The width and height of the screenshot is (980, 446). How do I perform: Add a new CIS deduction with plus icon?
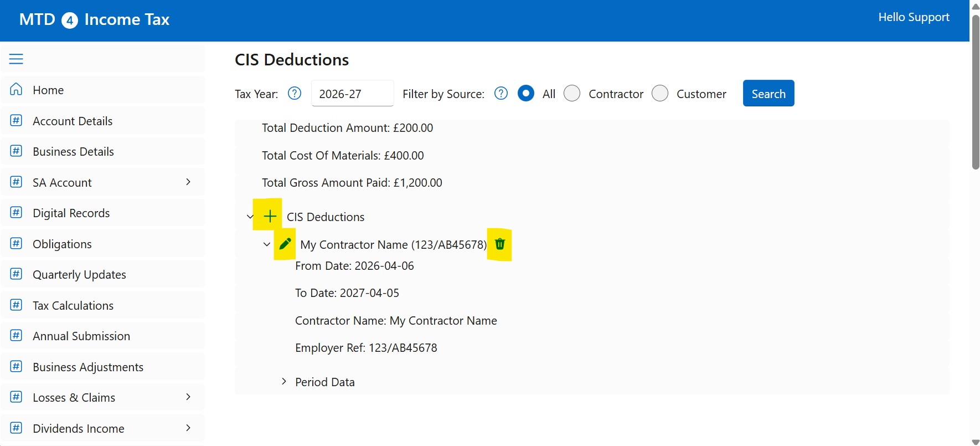(270, 216)
